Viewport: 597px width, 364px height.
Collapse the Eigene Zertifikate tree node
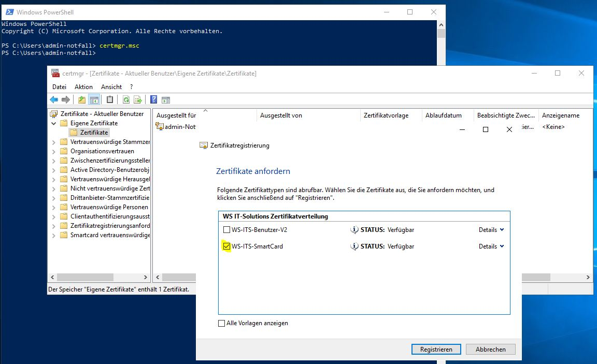pos(54,123)
